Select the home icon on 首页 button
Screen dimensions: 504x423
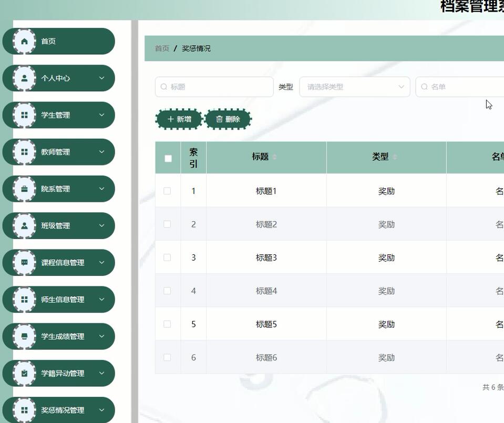pyautogui.click(x=24, y=40)
